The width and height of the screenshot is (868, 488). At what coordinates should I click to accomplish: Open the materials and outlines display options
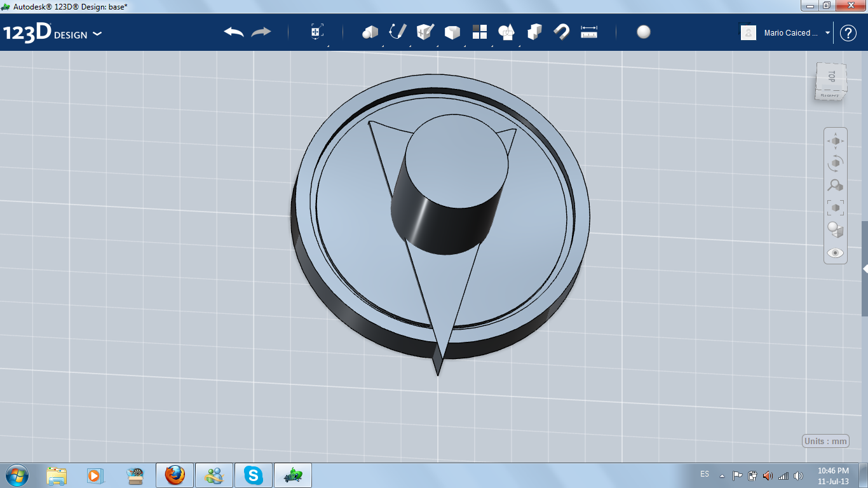835,230
